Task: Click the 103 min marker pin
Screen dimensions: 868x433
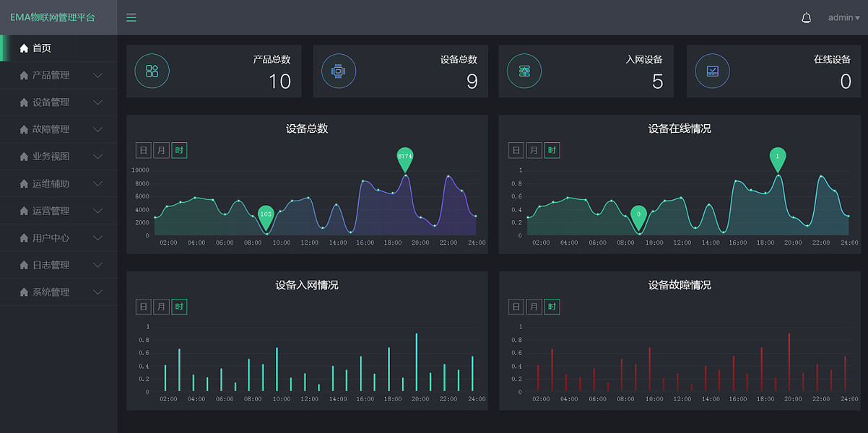Action: tap(266, 216)
